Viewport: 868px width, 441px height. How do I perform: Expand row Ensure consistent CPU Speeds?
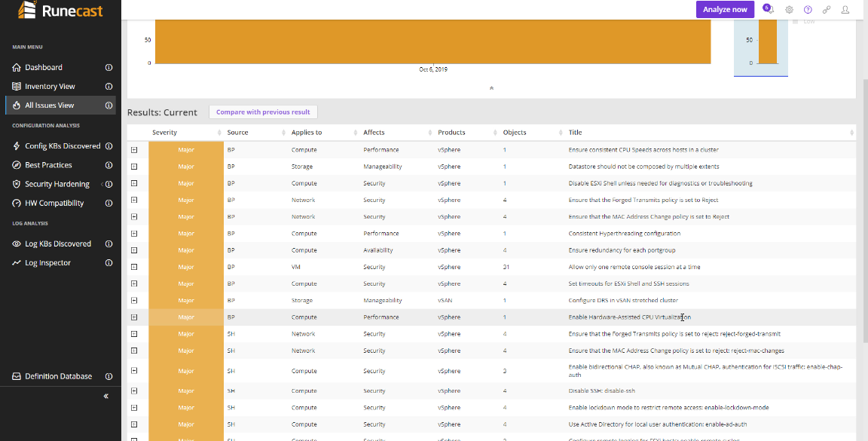tap(134, 150)
